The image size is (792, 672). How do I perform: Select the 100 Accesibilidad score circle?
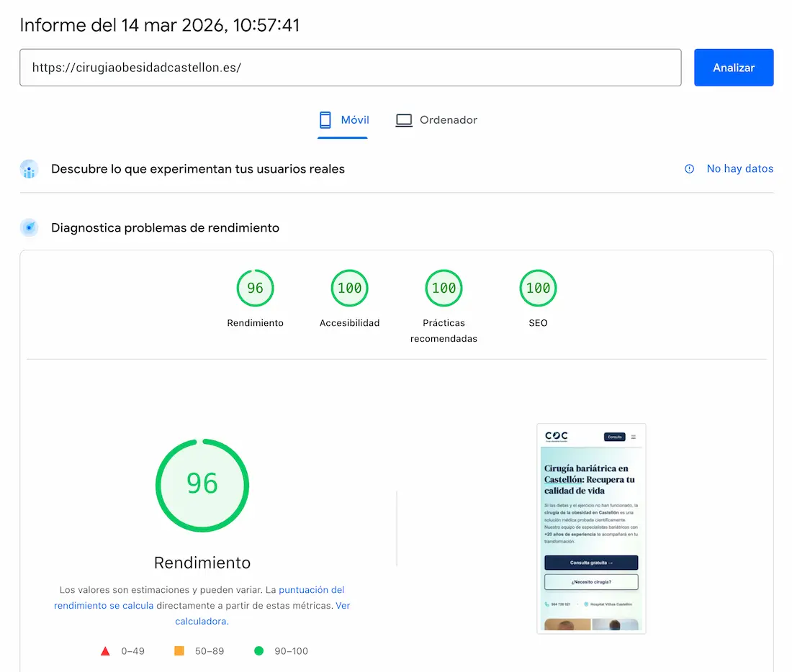coord(349,288)
